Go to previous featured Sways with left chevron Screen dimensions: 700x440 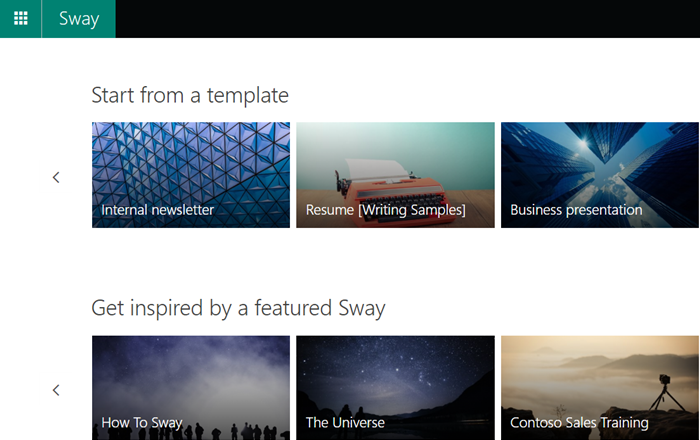coord(56,390)
